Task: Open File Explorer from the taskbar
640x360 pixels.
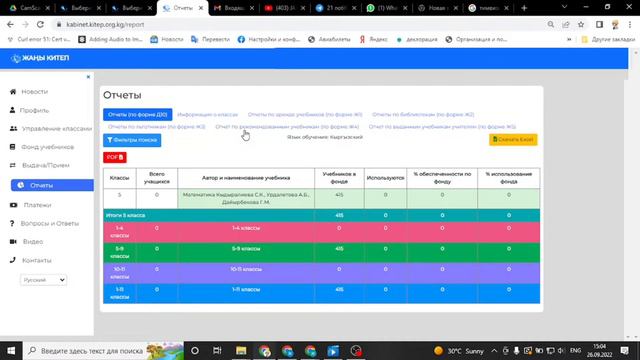Action: tap(241, 351)
